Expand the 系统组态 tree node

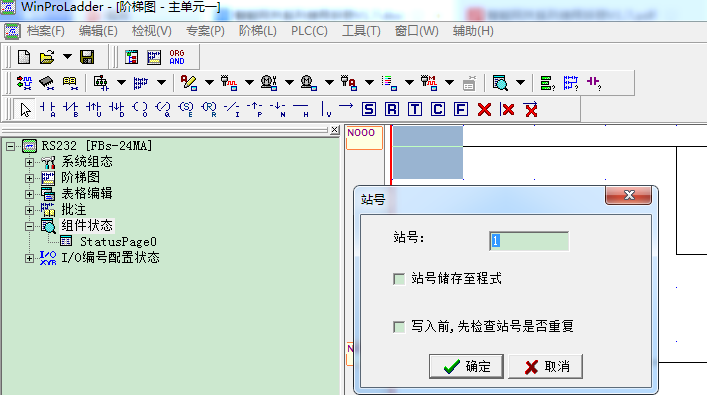29,162
